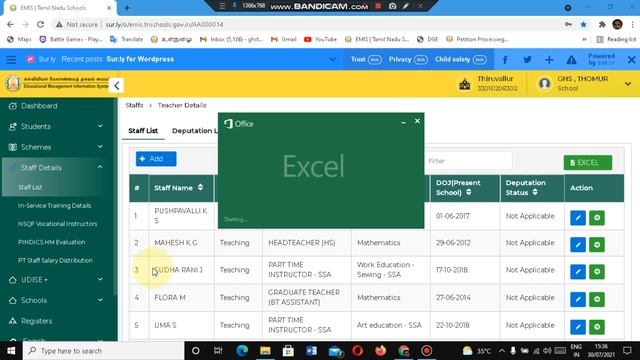The width and height of the screenshot is (640, 360).
Task: Click the plus icon in Sur.ly bar
Action: 549,60
